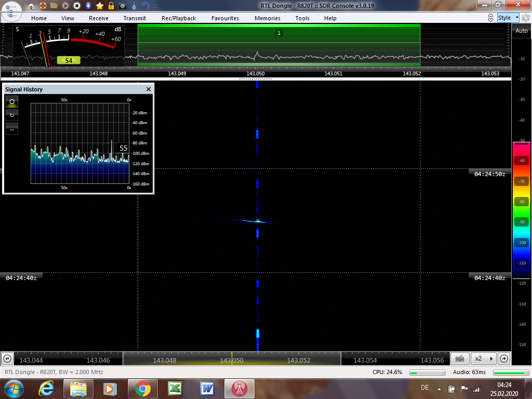Click the CPU 24.6% status text
Image resolution: width=532 pixels, height=399 pixels.
pyautogui.click(x=387, y=372)
